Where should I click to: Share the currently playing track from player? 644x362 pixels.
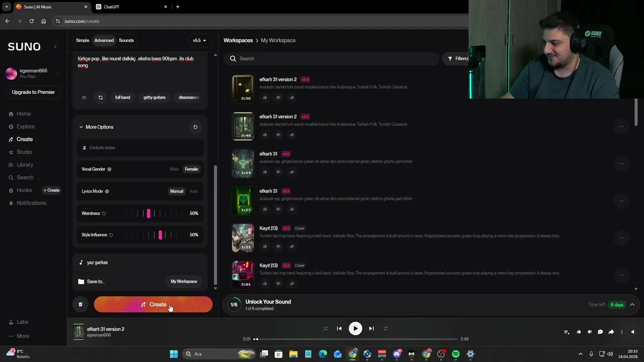point(611,332)
